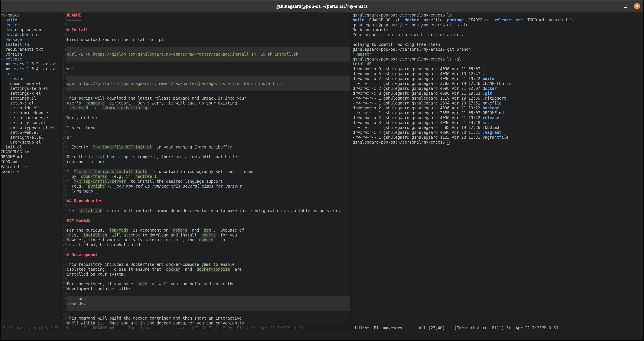Place cursor on the # Install heading
The image size is (644, 341).
click(x=77, y=30)
